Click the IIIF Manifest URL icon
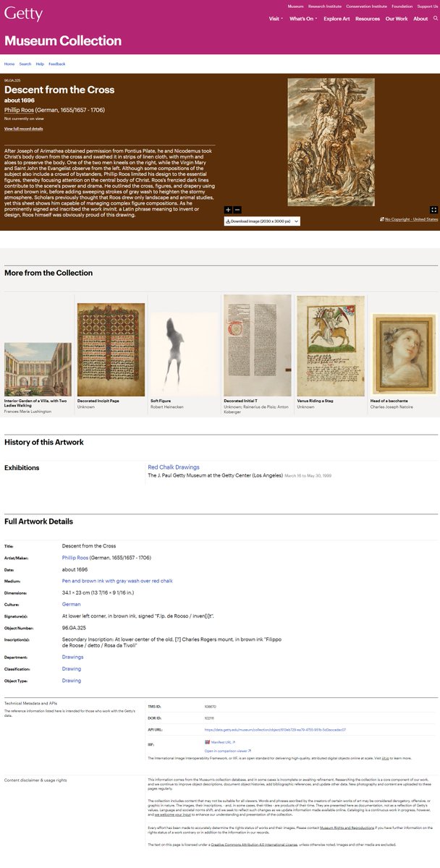 (x=208, y=741)
